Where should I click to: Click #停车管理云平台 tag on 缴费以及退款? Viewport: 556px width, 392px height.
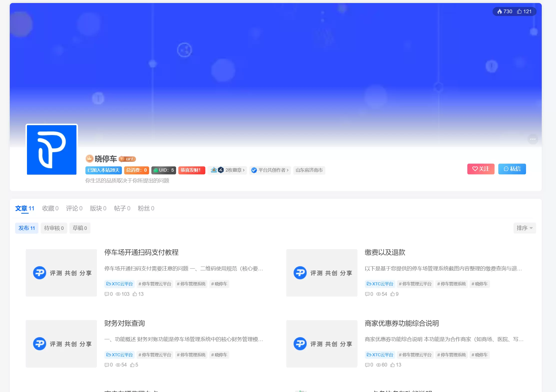point(415,284)
